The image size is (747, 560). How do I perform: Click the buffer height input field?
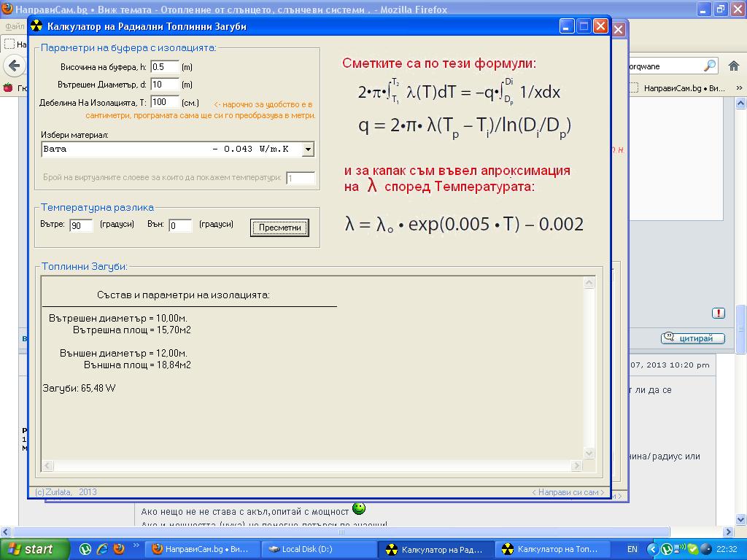tap(164, 66)
